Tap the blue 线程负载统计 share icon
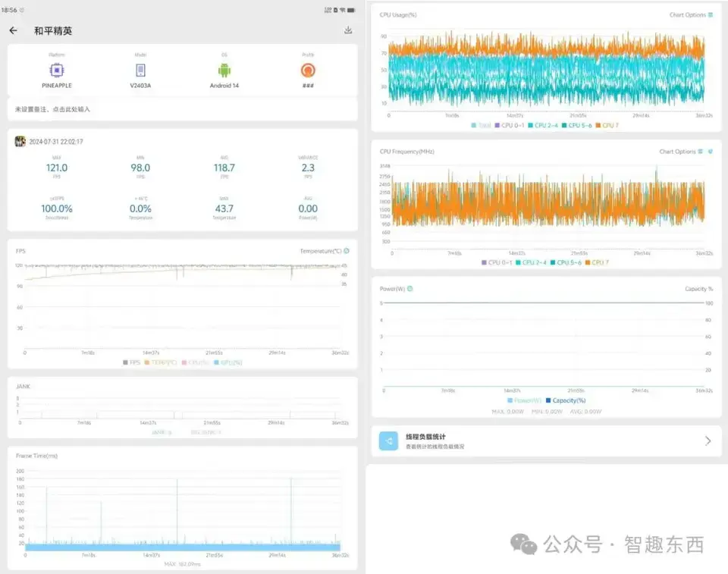The width and height of the screenshot is (728, 574). [x=388, y=441]
